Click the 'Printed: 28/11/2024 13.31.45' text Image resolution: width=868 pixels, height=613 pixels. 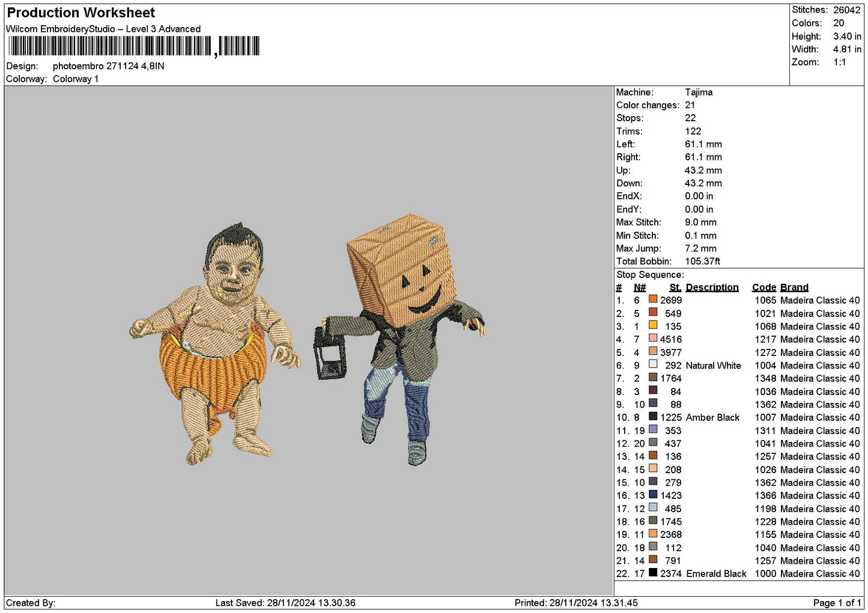[576, 603]
